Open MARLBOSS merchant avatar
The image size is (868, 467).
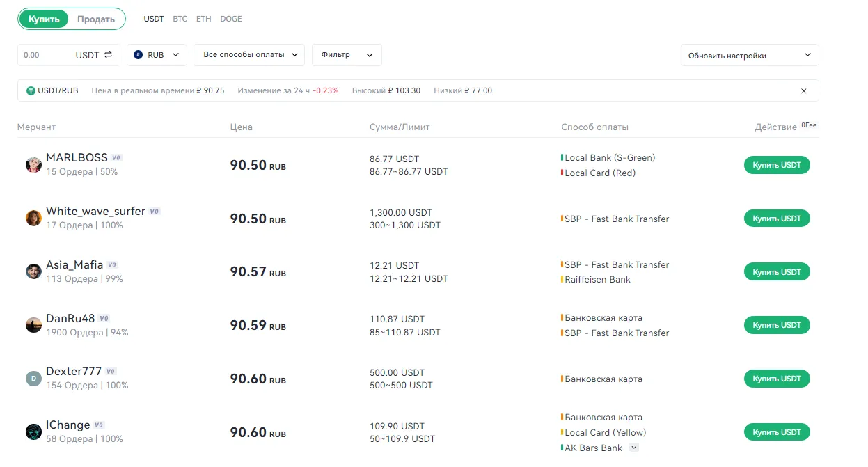(x=33, y=164)
